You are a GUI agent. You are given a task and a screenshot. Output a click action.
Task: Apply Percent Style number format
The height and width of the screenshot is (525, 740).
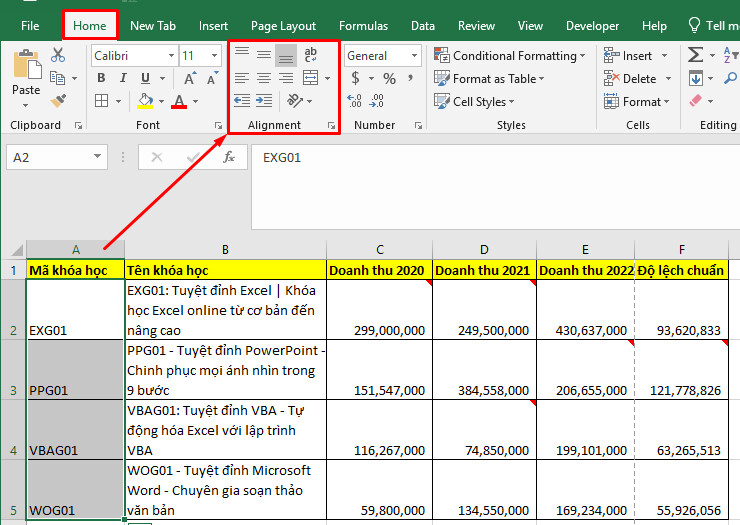pos(389,78)
